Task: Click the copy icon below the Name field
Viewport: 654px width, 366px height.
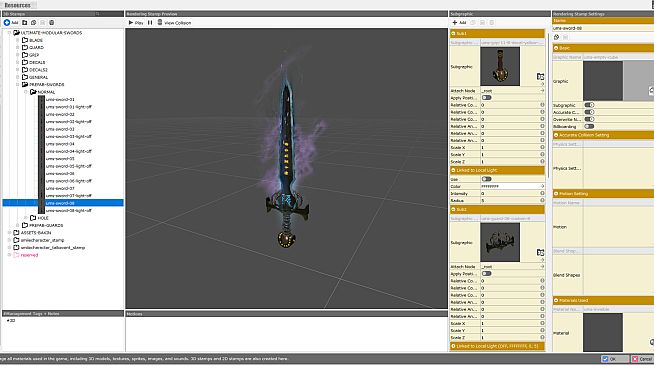Action: pyautogui.click(x=556, y=37)
